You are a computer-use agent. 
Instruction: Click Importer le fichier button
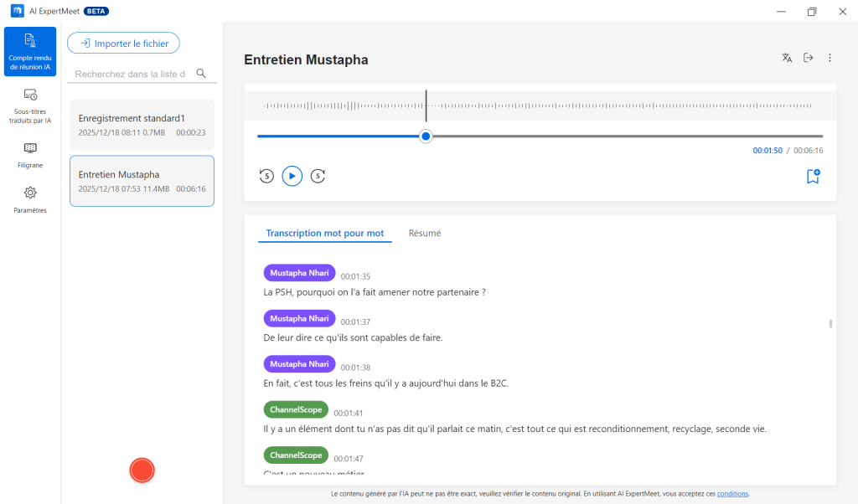(123, 44)
